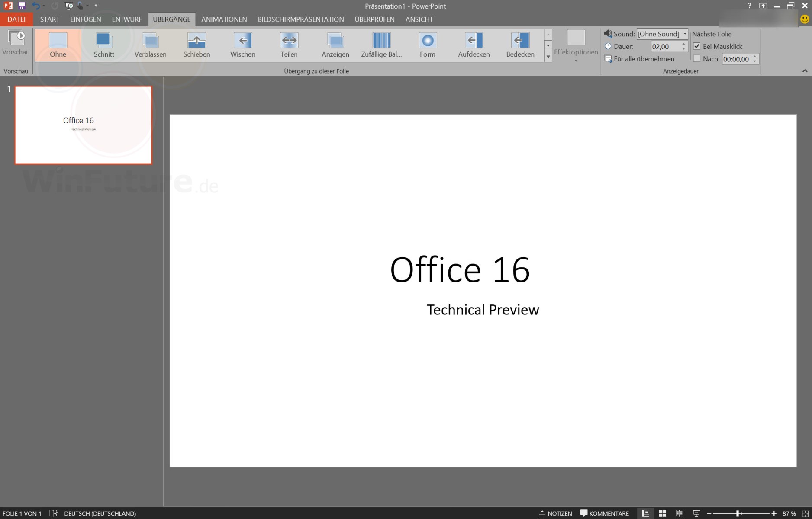812x519 pixels.
Task: Open customize quick access toolbar dropdown
Action: (96, 6)
